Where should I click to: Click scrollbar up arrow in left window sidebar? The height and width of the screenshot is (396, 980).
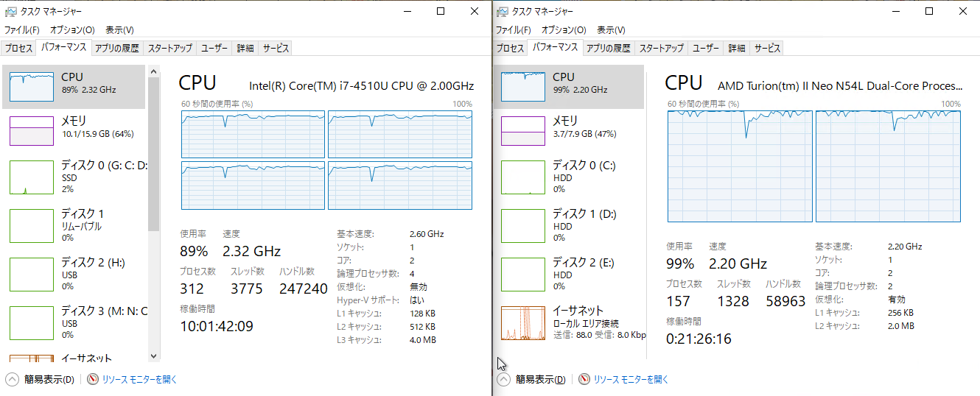point(153,71)
